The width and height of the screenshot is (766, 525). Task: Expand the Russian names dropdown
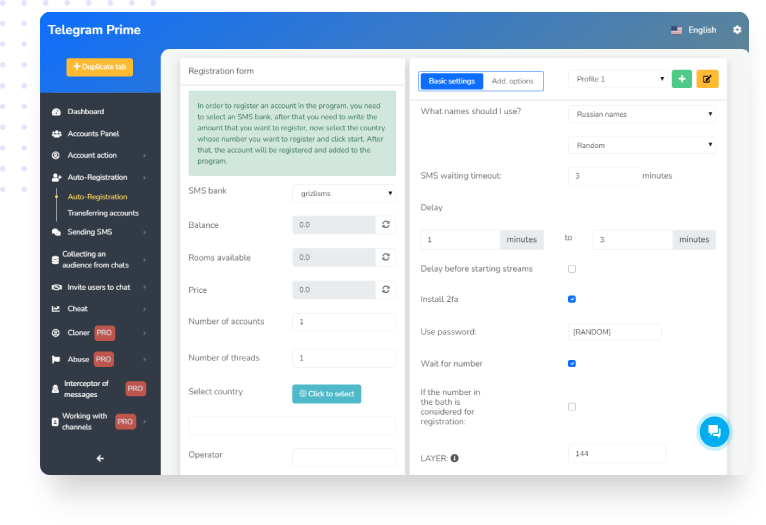tap(642, 114)
